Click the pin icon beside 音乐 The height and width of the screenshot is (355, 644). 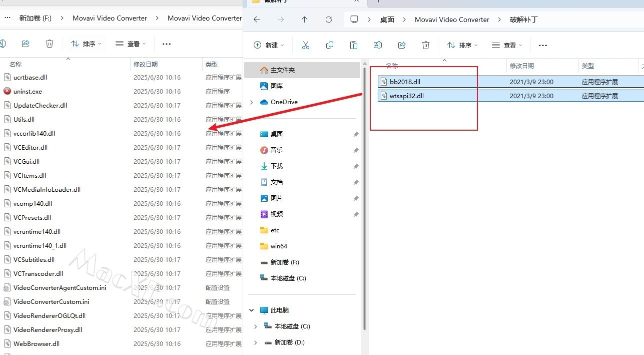tap(356, 150)
